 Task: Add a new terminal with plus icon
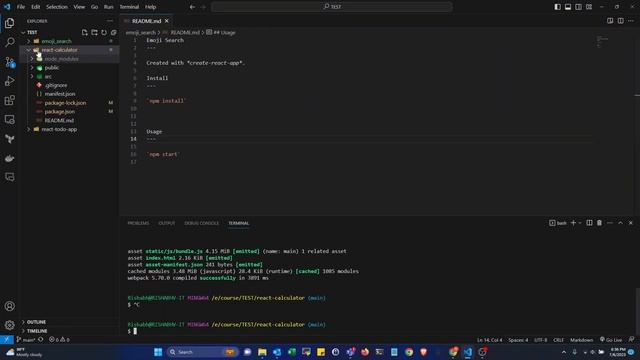point(573,223)
